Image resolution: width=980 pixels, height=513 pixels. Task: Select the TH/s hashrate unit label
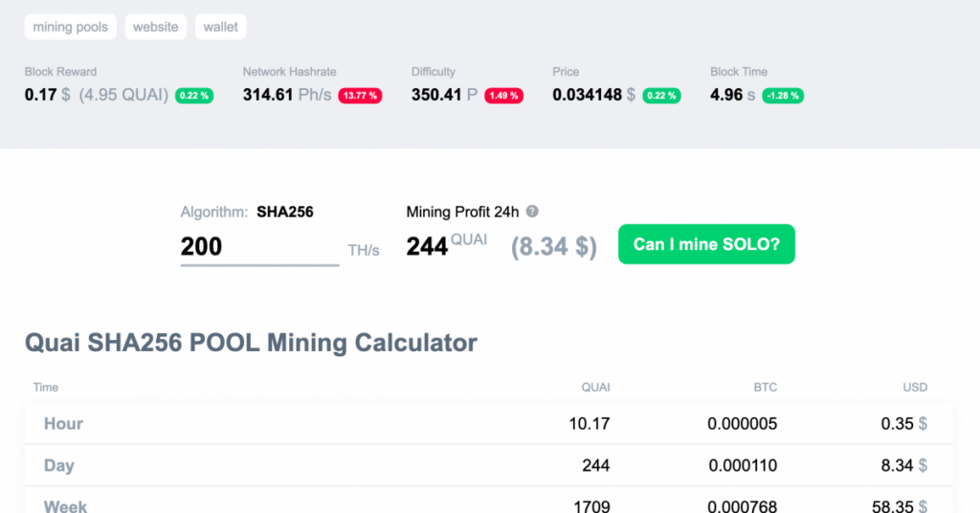tap(364, 251)
